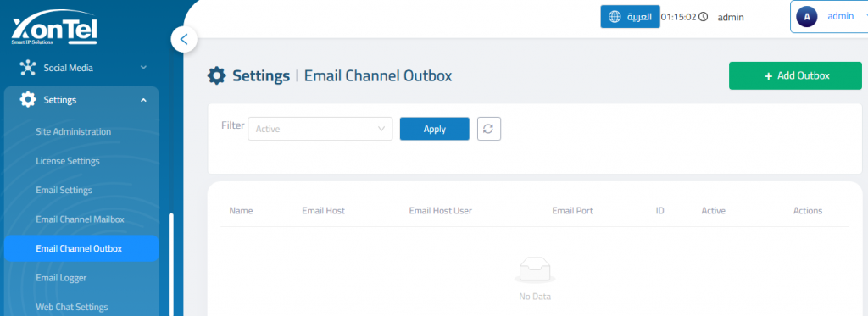Click the XonTel logo

pyautogui.click(x=54, y=30)
